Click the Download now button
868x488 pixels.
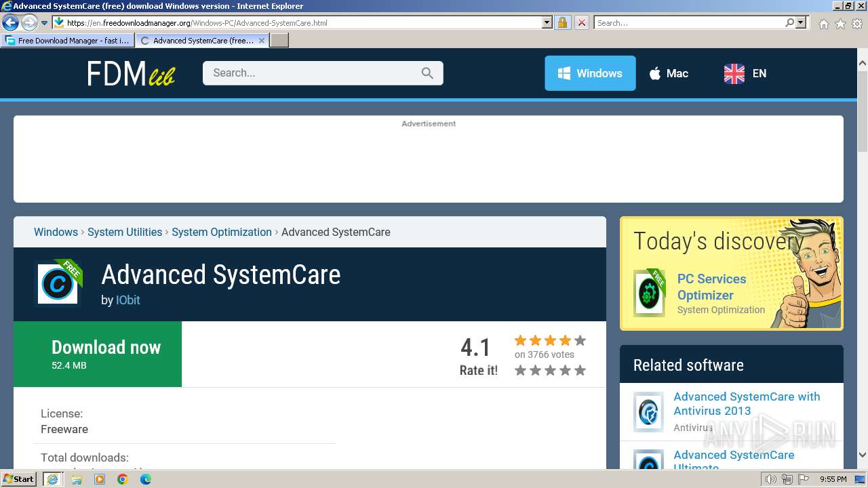[98, 354]
